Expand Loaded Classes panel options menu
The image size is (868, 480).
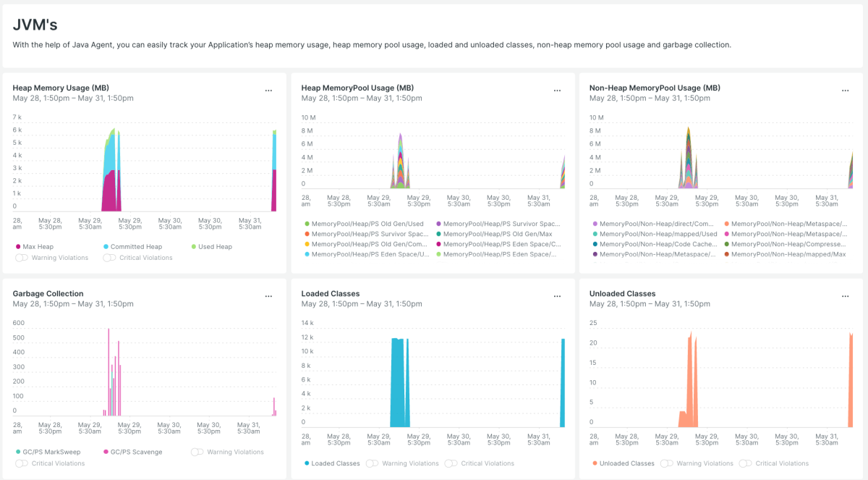click(x=557, y=297)
